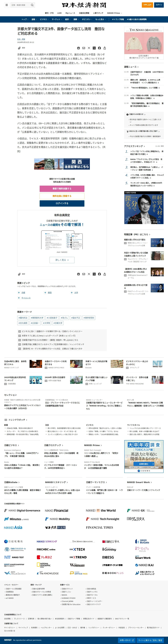Print the article using the printer icon
The width and height of the screenshot is (168, 644).
click(x=79, y=48)
